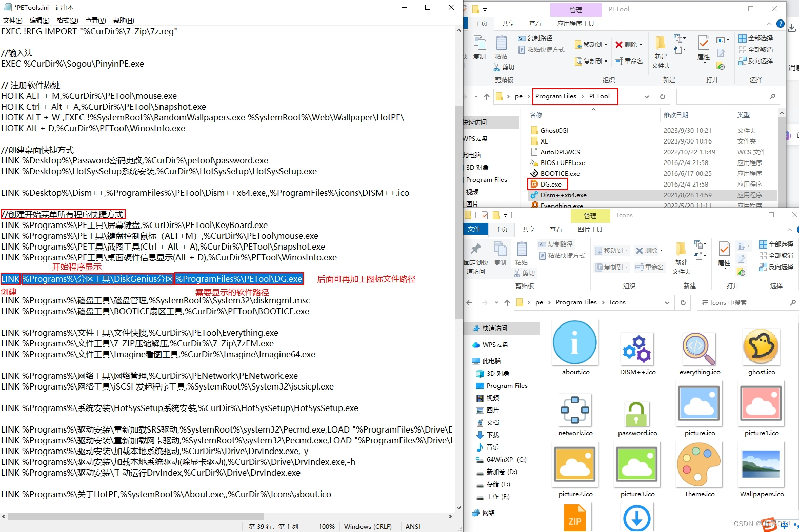Go back in the Icons window
The width and height of the screenshot is (799, 532).
469,302
